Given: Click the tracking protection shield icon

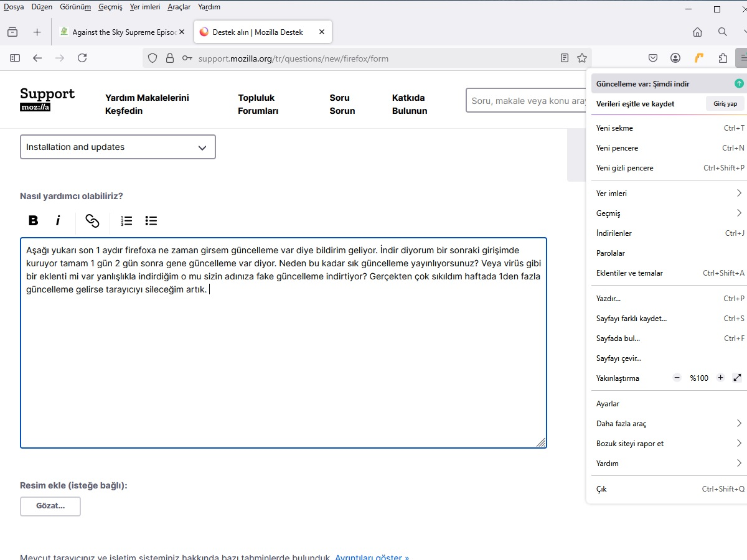Looking at the screenshot, I should [x=153, y=58].
